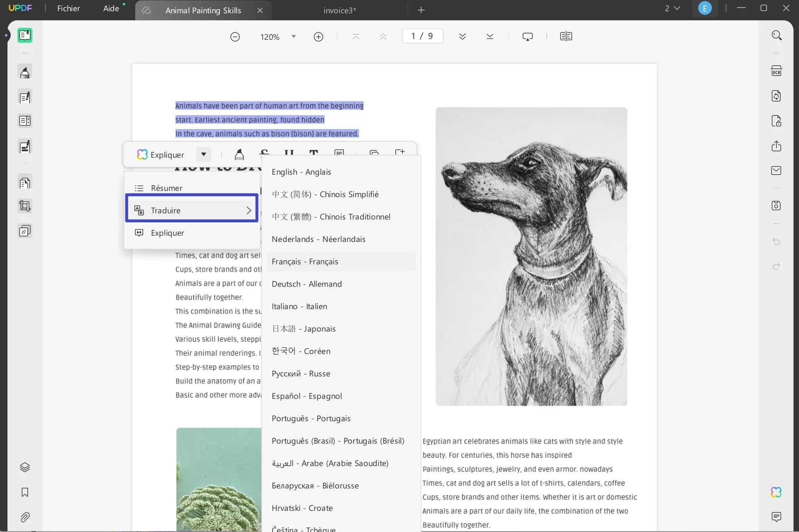Select English - Anglais as translation language
The height and width of the screenshot is (532, 799).
341,172
